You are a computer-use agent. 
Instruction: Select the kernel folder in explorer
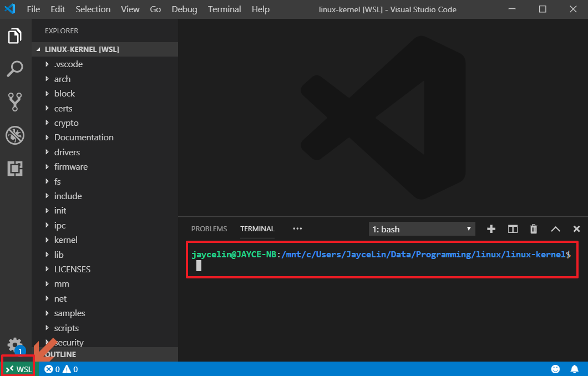[x=105, y=240]
